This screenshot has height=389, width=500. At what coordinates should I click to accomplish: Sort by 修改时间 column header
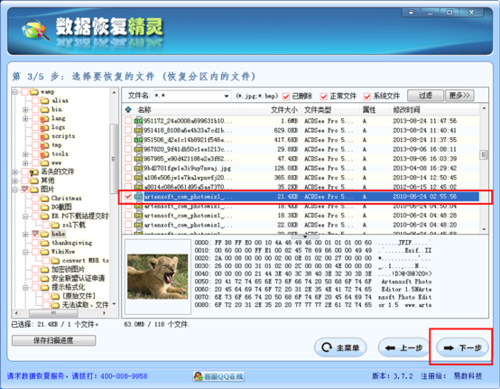point(406,110)
